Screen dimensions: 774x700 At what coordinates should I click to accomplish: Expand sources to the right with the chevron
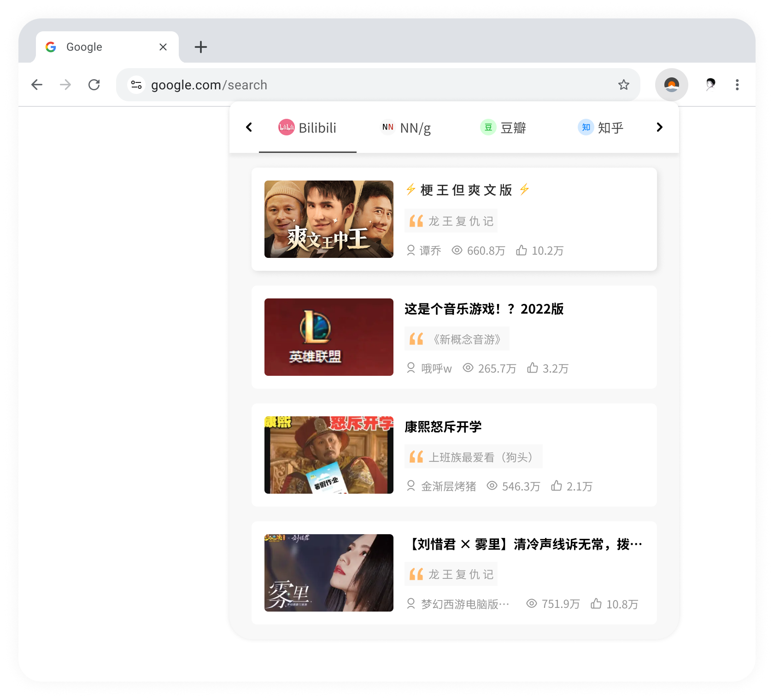(659, 128)
